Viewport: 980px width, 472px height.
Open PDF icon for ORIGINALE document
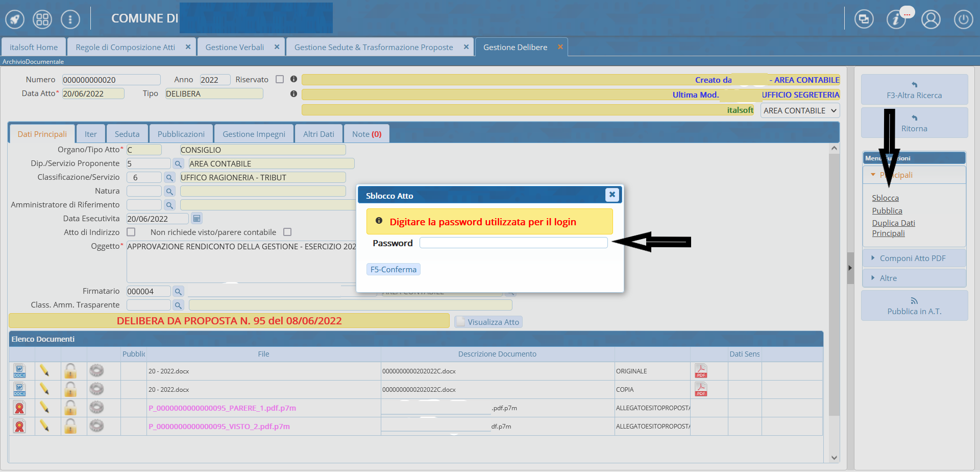pyautogui.click(x=701, y=371)
